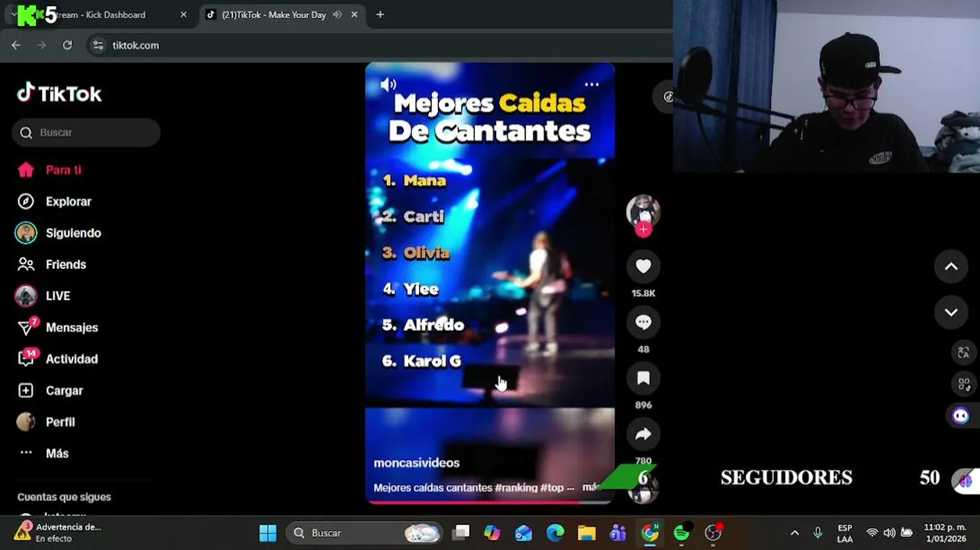980x550 pixels.
Task: Mute the TikTok tab's audio indicator
Action: point(337,15)
